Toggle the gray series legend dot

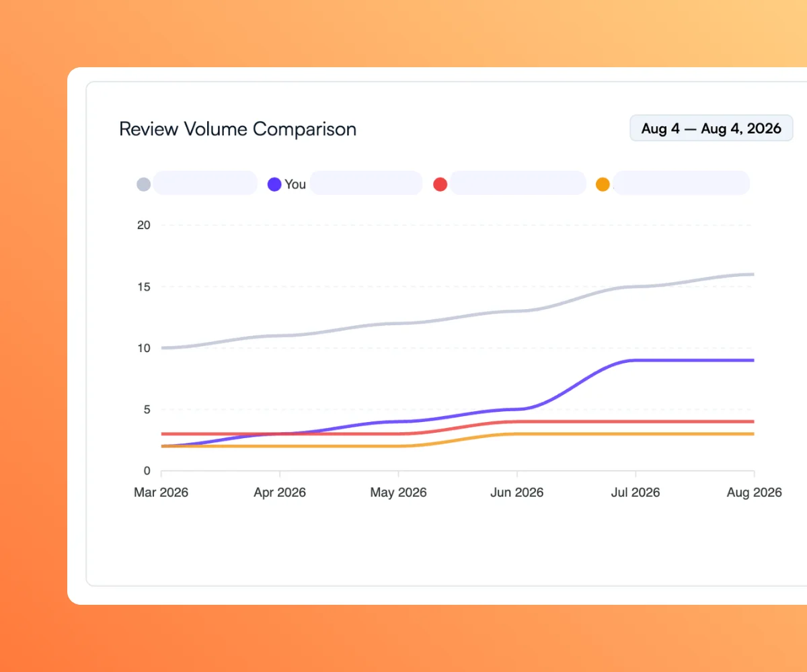point(144,184)
